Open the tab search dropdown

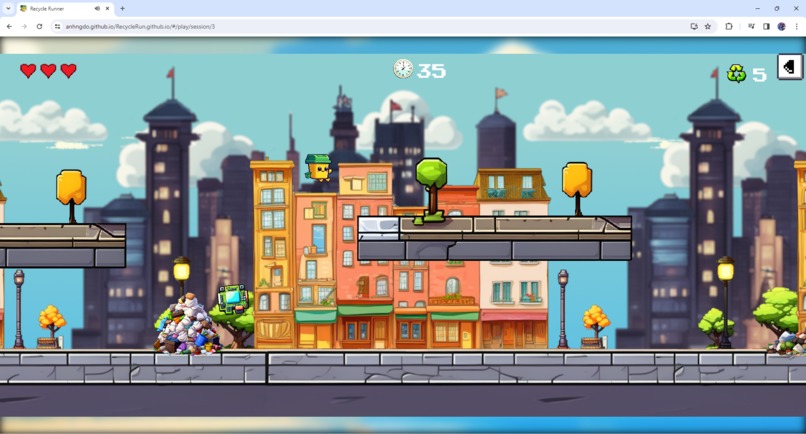point(8,9)
